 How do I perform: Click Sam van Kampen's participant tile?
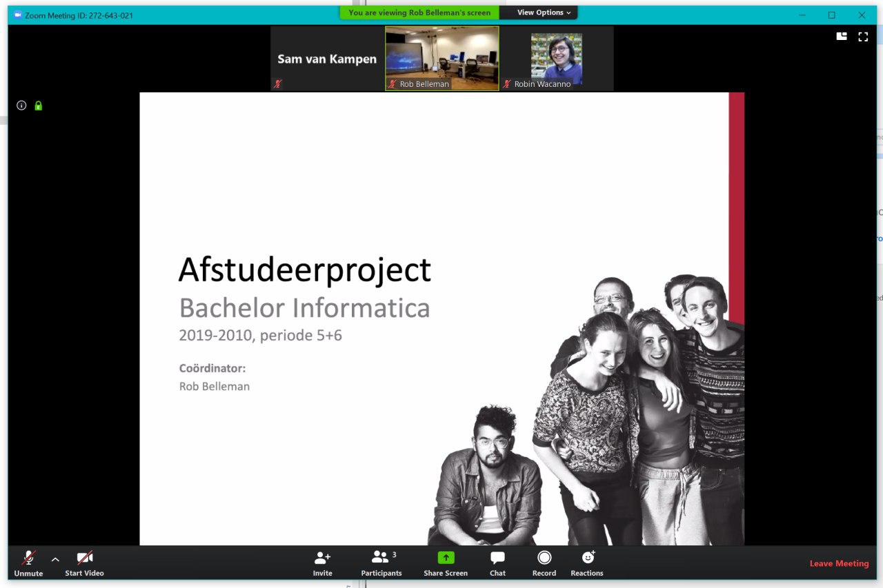click(327, 59)
